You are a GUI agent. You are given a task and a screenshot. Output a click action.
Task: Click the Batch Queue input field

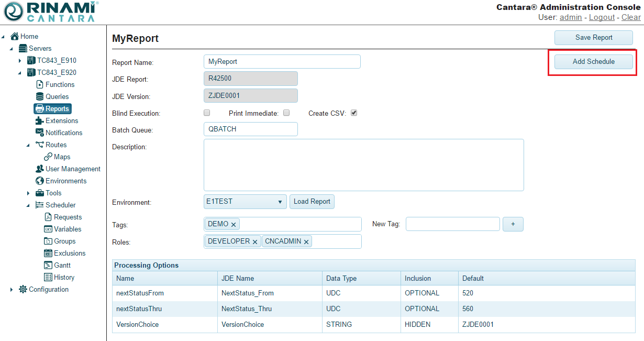(x=250, y=129)
